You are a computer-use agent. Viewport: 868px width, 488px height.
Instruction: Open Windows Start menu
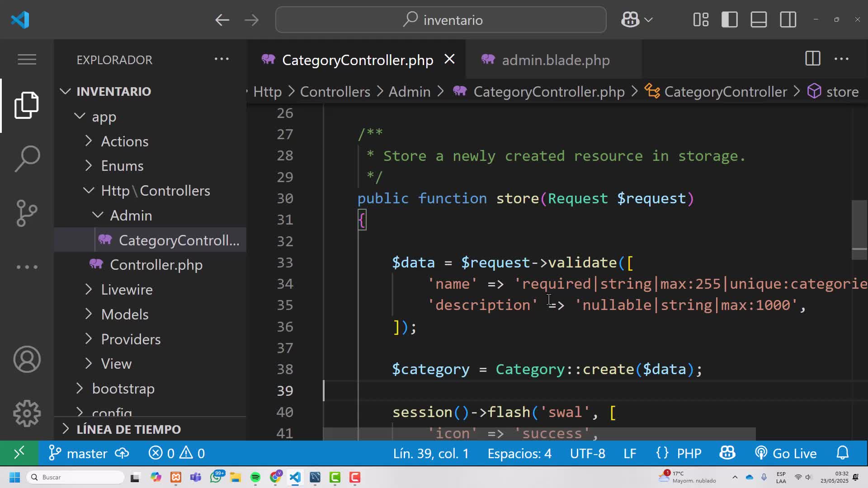point(14,477)
